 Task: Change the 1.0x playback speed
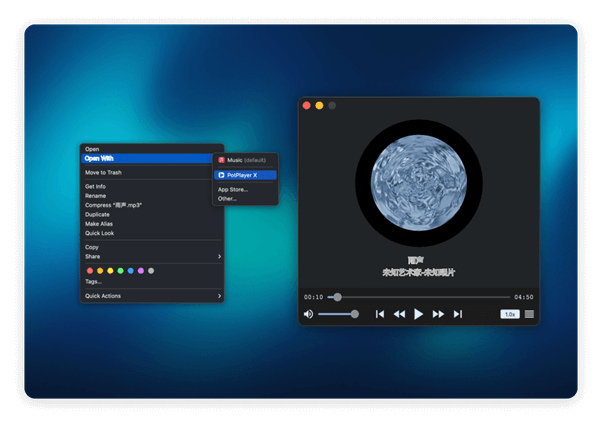[509, 314]
